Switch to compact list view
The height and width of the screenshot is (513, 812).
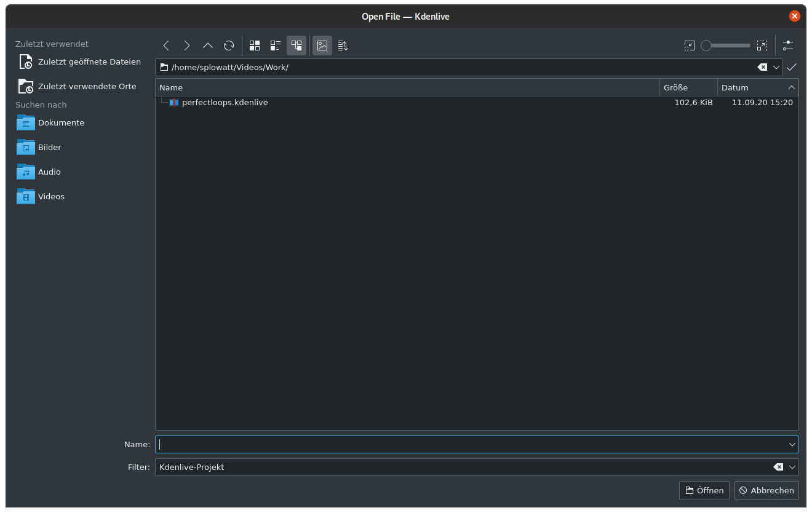pos(276,46)
